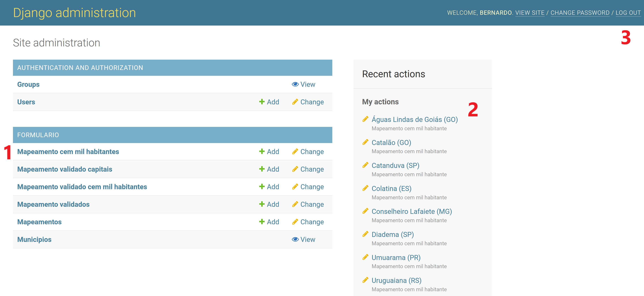The image size is (644, 296).
Task: Click the eye icon in Municipios row
Action: [295, 239]
